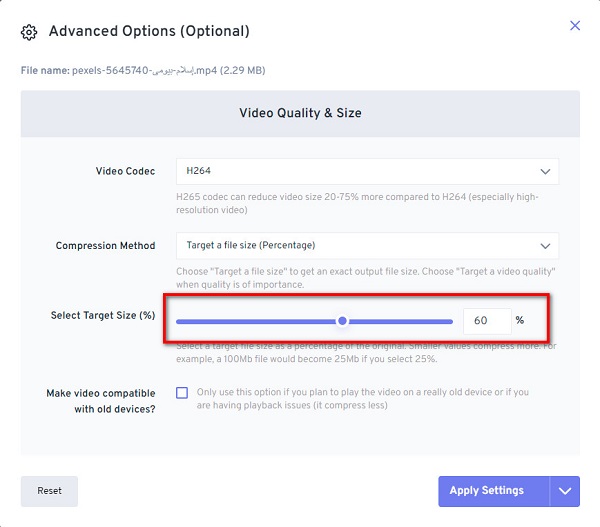Click the percent symbol beside the size field

(x=520, y=321)
